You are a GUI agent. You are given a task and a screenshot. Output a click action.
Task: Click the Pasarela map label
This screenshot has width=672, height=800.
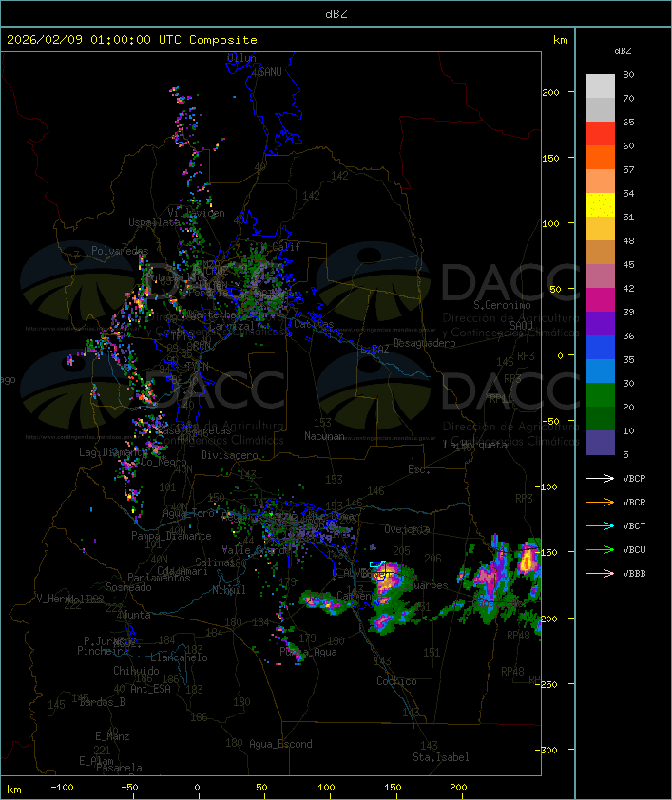click(x=119, y=768)
